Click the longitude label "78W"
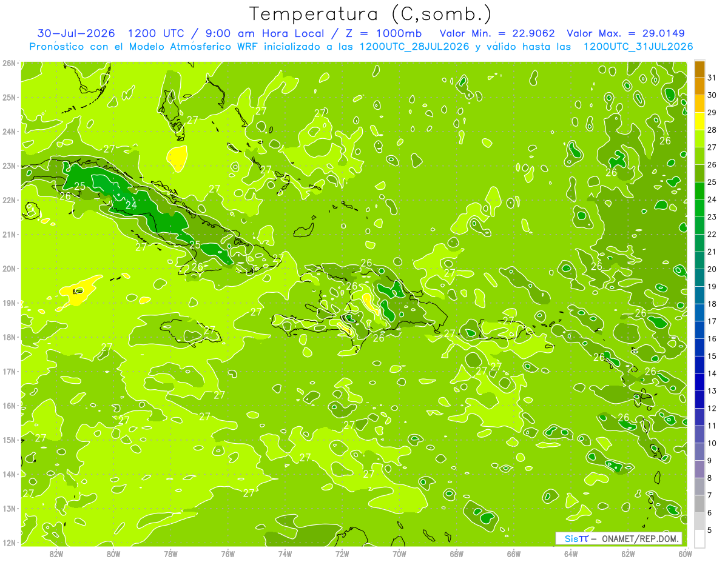The width and height of the screenshot is (728, 562). (170, 554)
